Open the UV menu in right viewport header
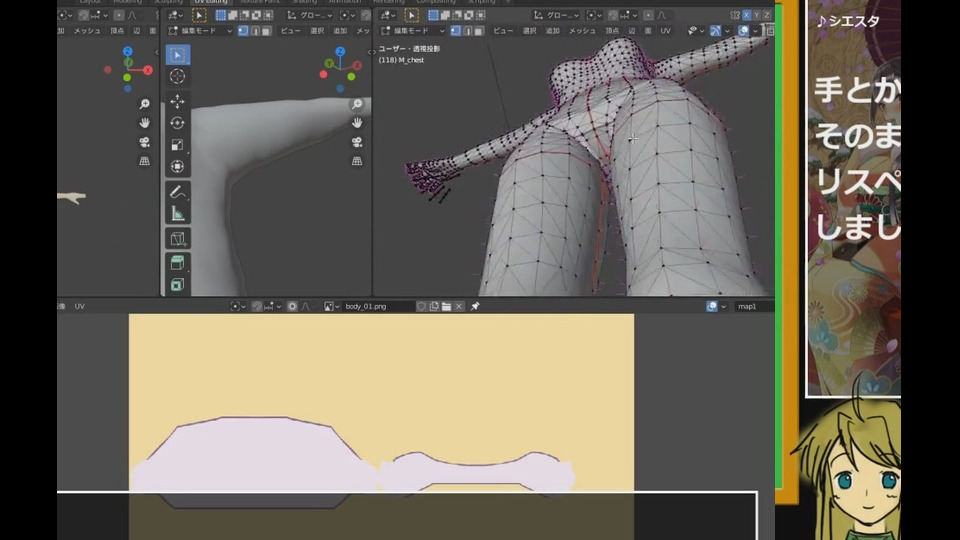This screenshot has width=960, height=540. point(665,31)
